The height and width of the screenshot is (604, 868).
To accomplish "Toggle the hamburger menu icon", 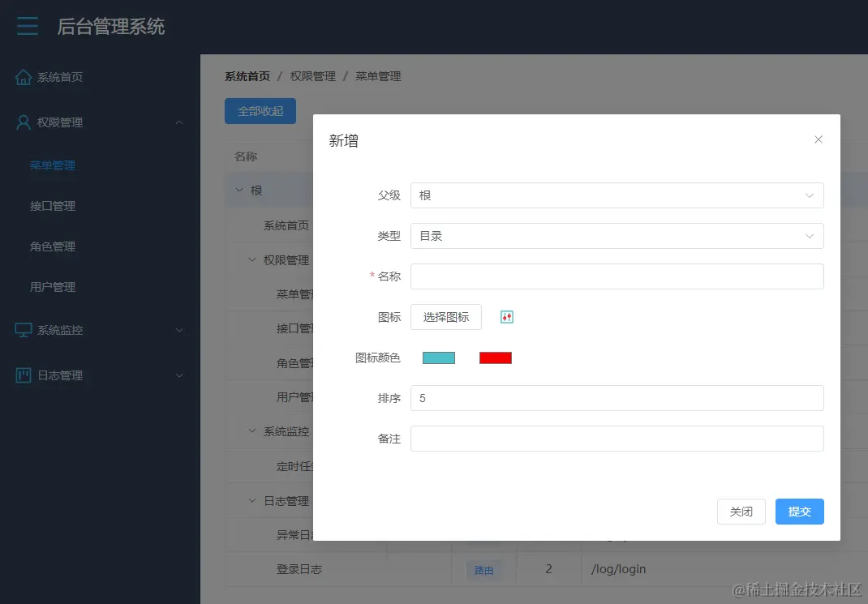I will point(27,26).
